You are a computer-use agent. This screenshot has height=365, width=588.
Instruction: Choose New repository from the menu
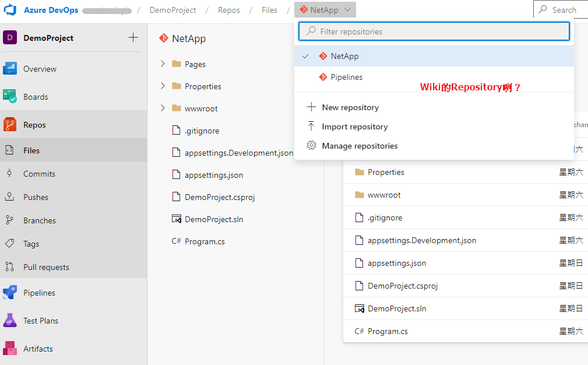pyautogui.click(x=434, y=107)
